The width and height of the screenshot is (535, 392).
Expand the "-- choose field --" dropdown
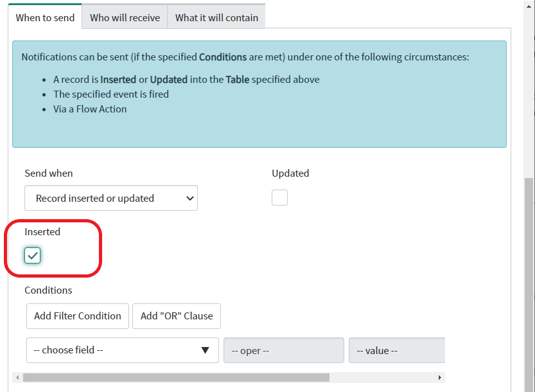122,350
